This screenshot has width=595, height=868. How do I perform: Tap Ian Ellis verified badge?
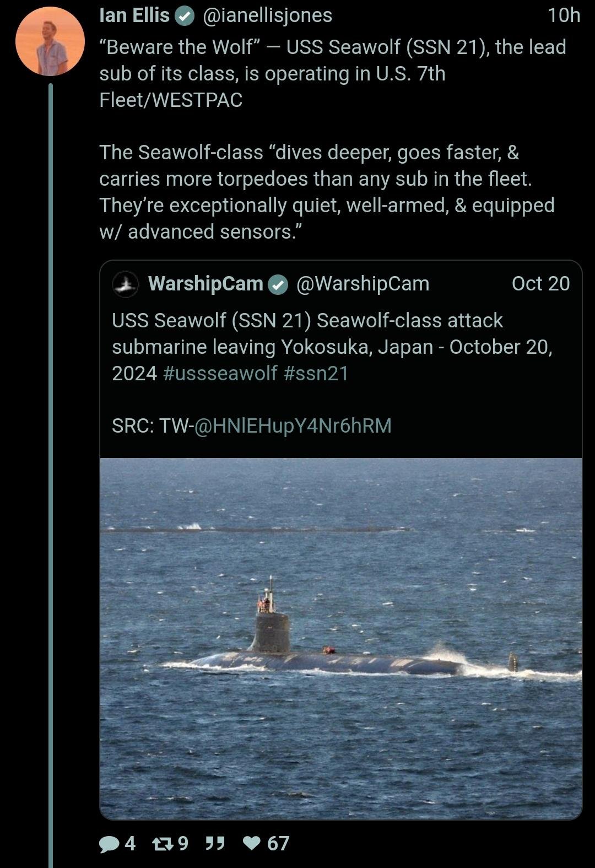pos(185,16)
